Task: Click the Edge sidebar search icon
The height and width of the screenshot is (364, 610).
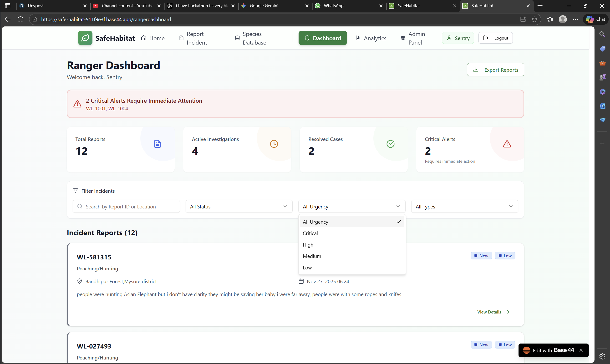Action: 602,34
